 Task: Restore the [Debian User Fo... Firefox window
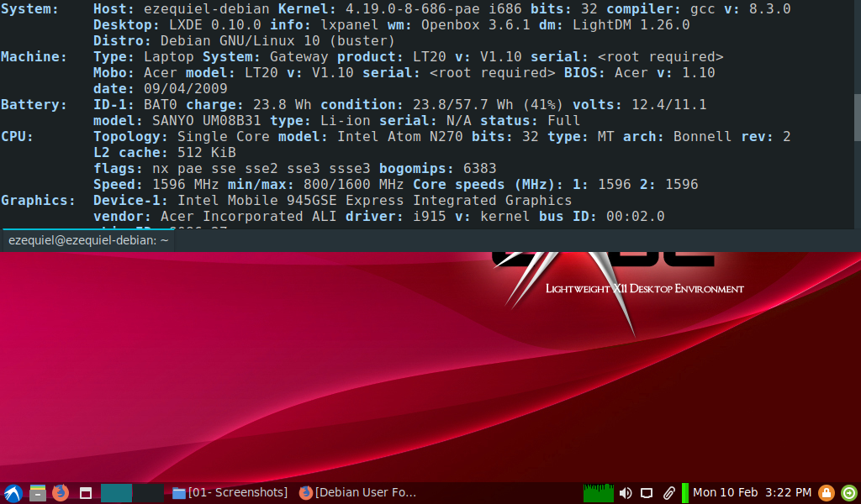pyautogui.click(x=357, y=492)
